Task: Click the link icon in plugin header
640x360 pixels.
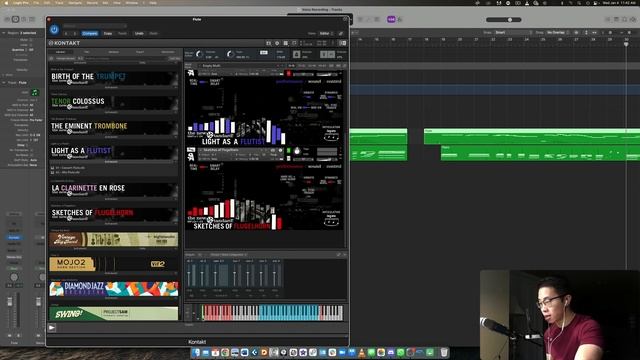Action: point(341,33)
